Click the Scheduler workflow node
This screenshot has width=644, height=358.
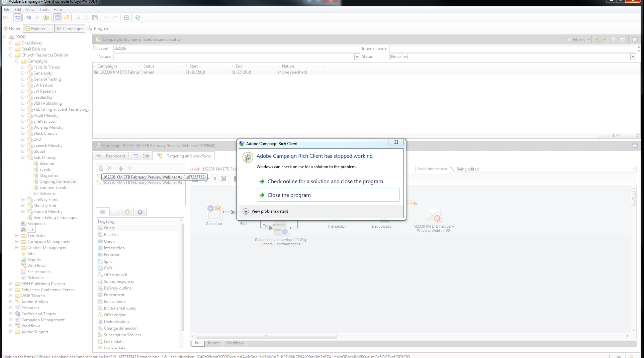[214, 215]
